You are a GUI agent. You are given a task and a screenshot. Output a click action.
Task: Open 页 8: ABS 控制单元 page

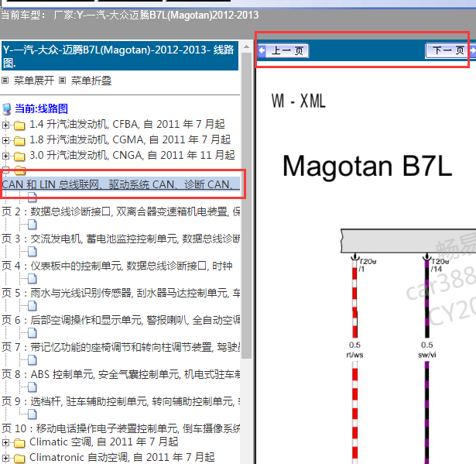pyautogui.click(x=121, y=374)
